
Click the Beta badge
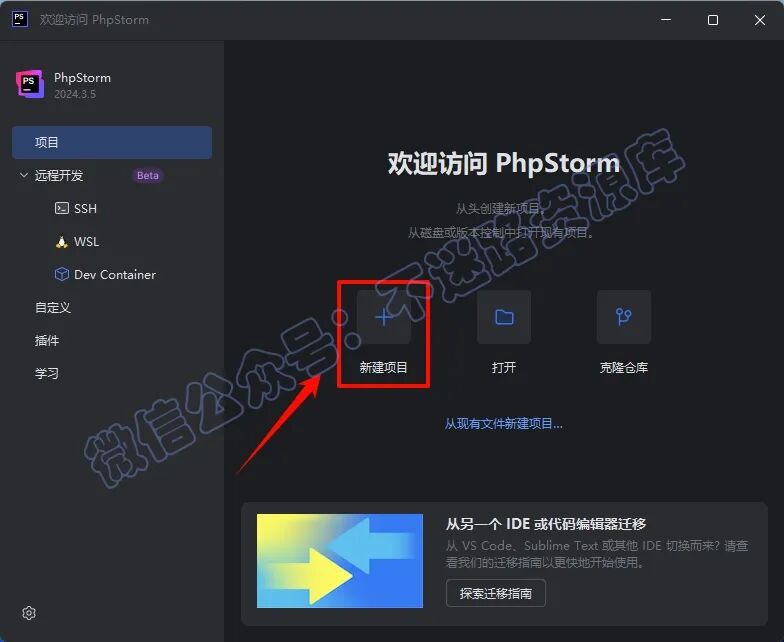148,176
